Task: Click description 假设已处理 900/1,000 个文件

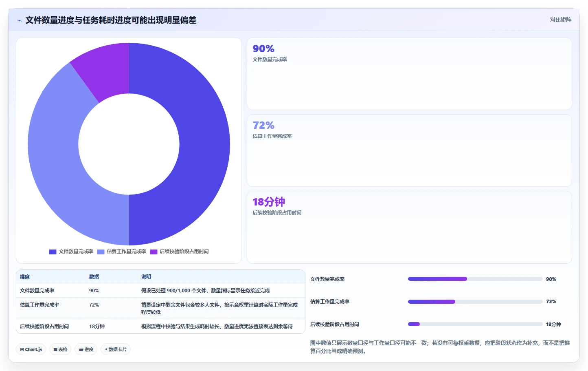Action: (206, 291)
